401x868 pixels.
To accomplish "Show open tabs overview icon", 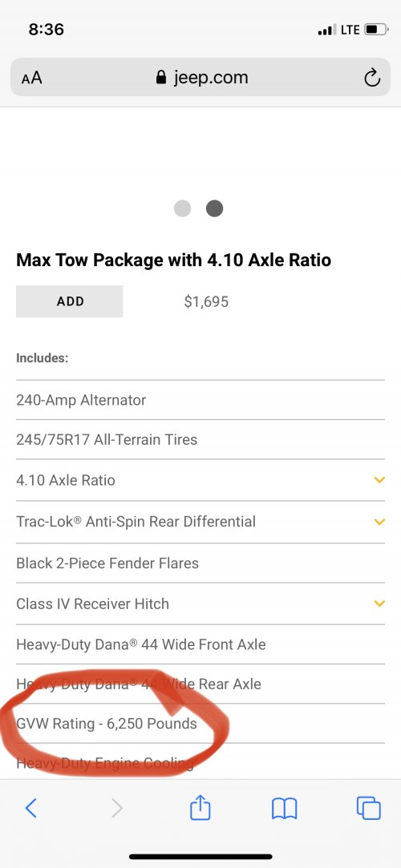I will click(369, 808).
